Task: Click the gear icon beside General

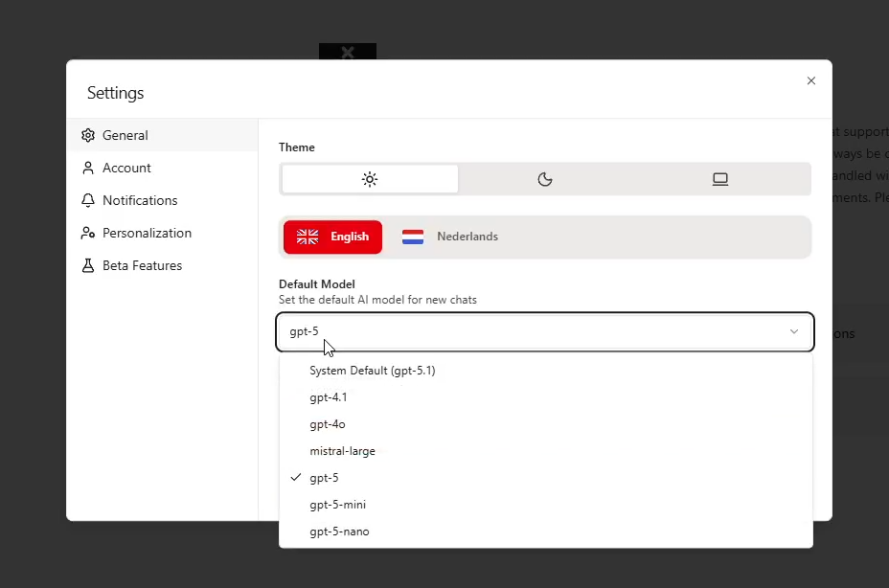Action: [88, 136]
